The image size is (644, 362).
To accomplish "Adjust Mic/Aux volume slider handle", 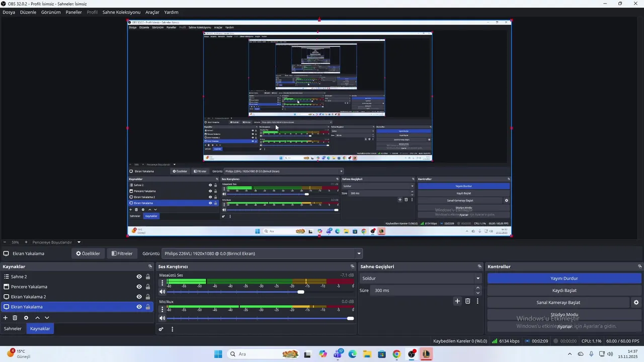I will tap(350, 318).
